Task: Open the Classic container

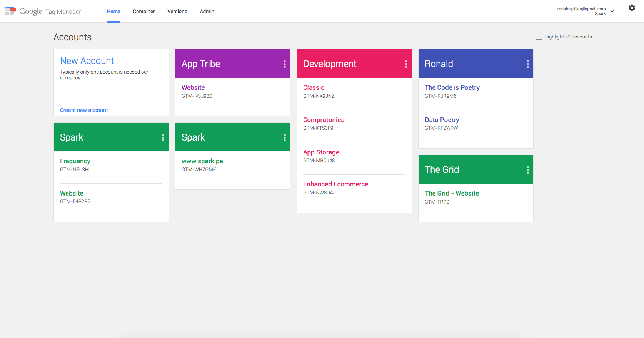Action: [314, 87]
